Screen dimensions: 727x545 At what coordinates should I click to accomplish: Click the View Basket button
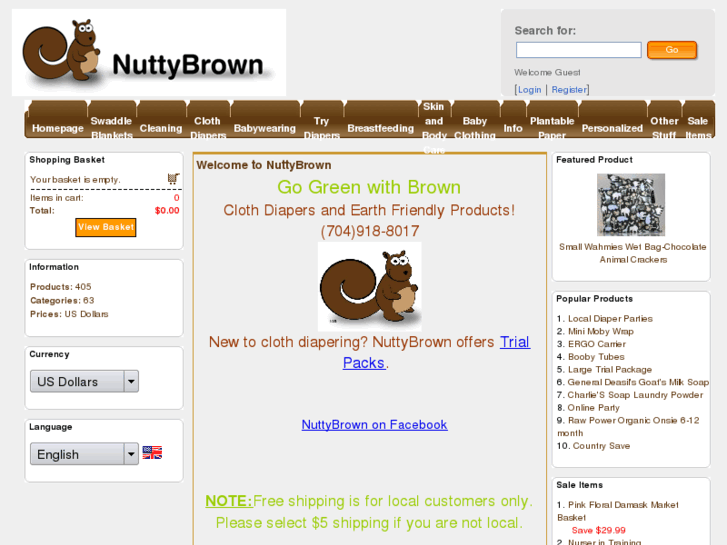[106, 227]
